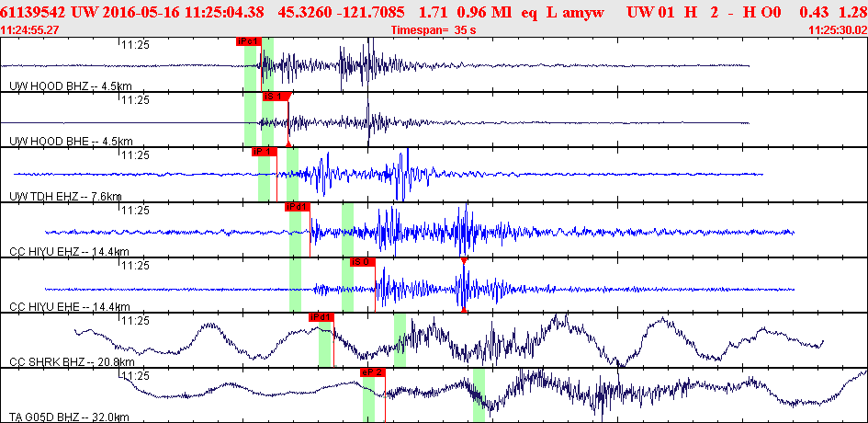
Task: Click the iP 1 pick flag on TDH EHZ
Action: [264, 152]
